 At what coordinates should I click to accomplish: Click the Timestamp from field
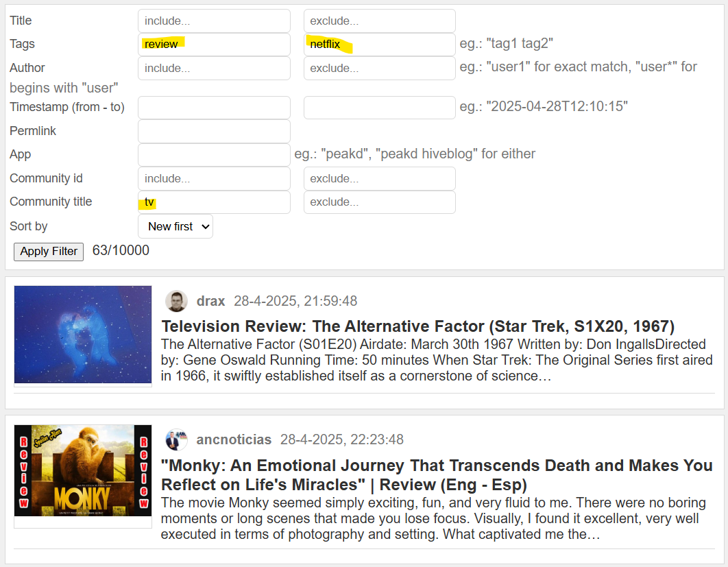214,107
